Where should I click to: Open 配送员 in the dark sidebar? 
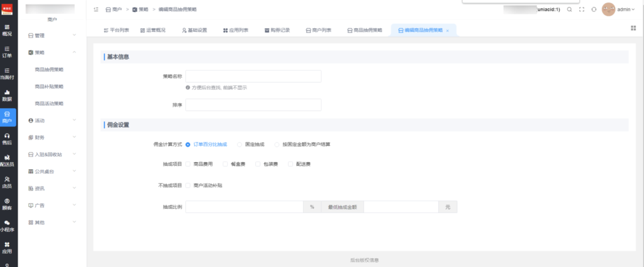coord(7,161)
